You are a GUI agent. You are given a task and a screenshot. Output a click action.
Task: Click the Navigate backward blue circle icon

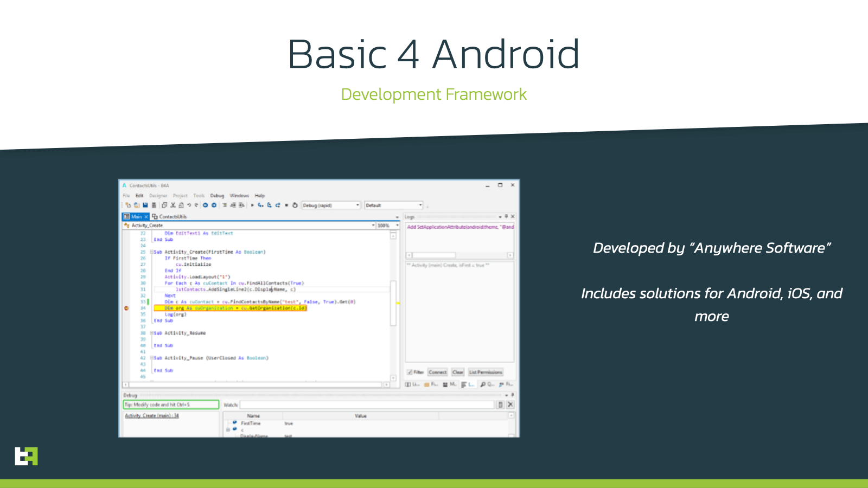click(x=206, y=205)
